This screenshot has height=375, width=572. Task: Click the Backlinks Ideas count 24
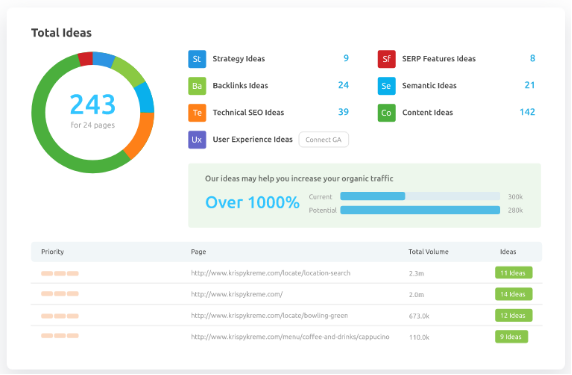point(343,85)
